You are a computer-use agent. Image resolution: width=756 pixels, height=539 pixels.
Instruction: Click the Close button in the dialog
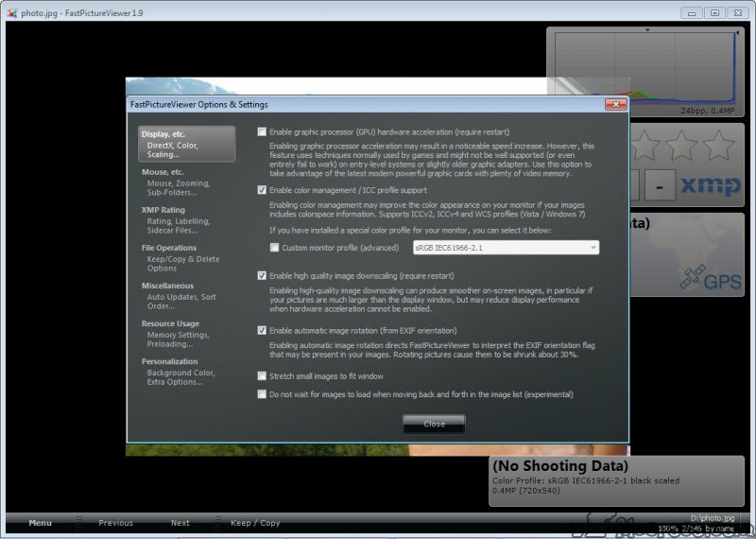point(434,424)
